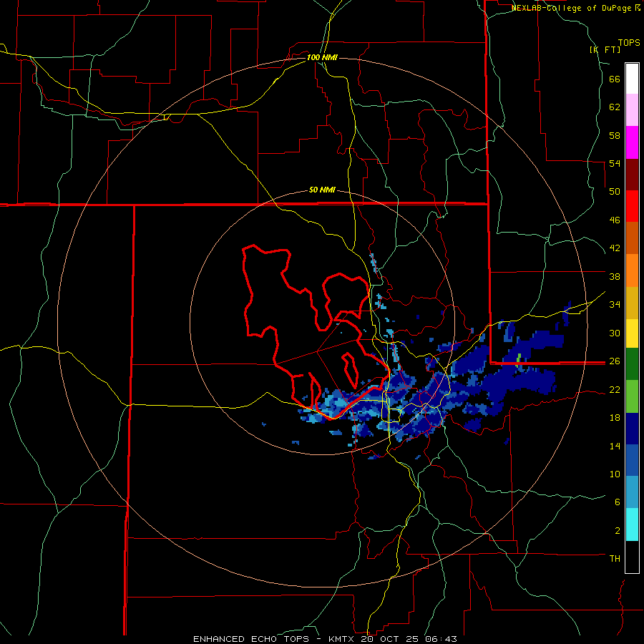Select the light pink legend color swatch

pyautogui.click(x=632, y=110)
